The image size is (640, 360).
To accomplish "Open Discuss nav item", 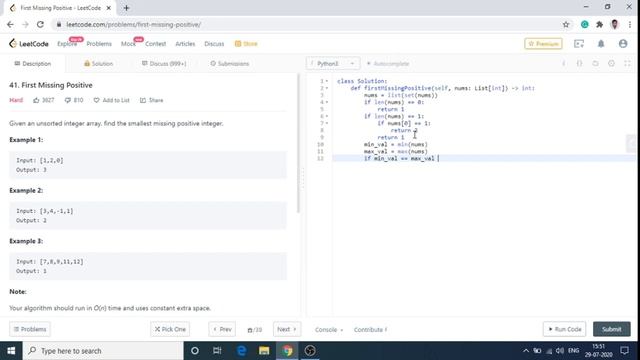I will (214, 44).
